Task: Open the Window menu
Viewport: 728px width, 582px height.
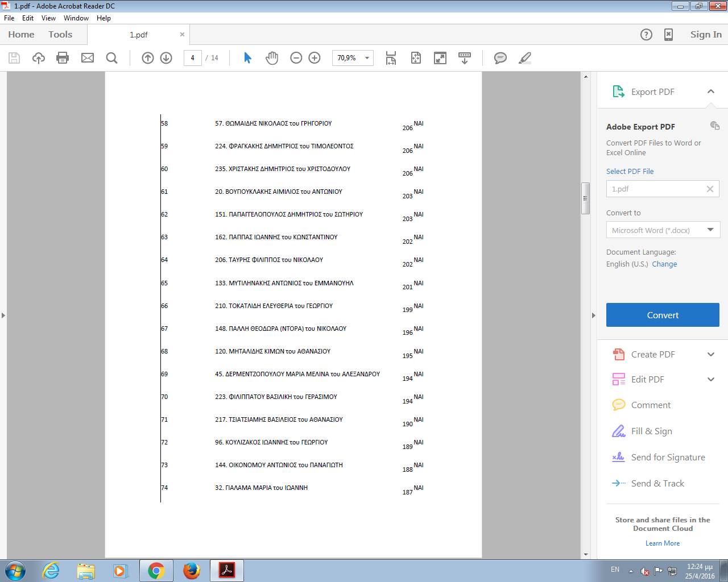Action: point(76,18)
